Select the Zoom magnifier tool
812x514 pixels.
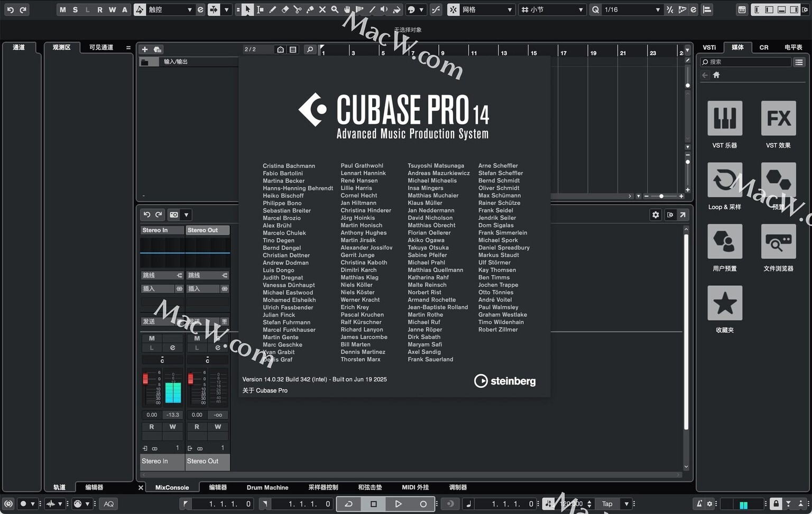(335, 10)
